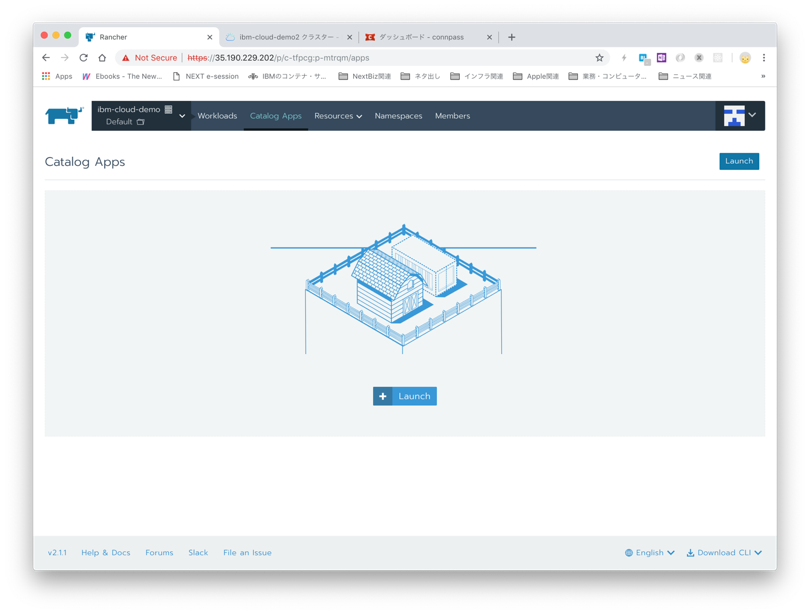Click the Chrome profile avatar icon
Image resolution: width=810 pixels, height=614 pixels.
tap(745, 58)
